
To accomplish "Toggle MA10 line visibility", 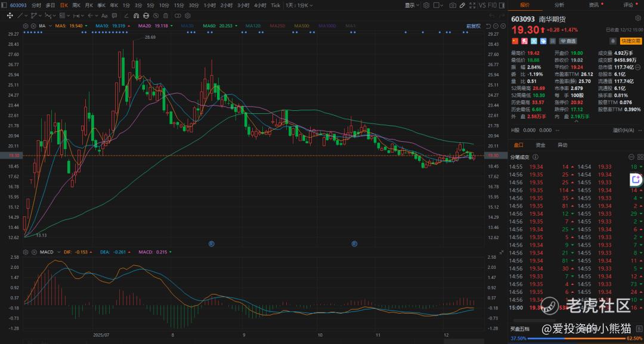I will coord(113,26).
